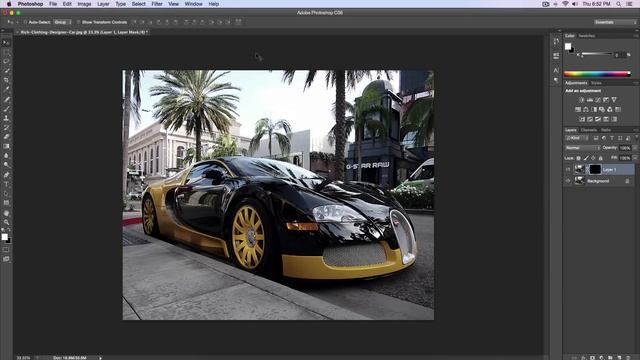Select the Path Selection tool

(x=6, y=193)
